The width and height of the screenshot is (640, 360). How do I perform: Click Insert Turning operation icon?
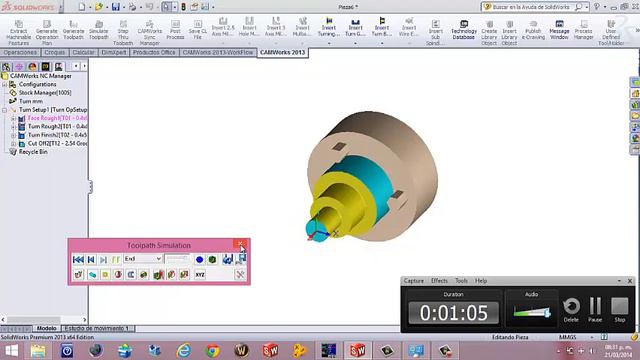click(329, 21)
